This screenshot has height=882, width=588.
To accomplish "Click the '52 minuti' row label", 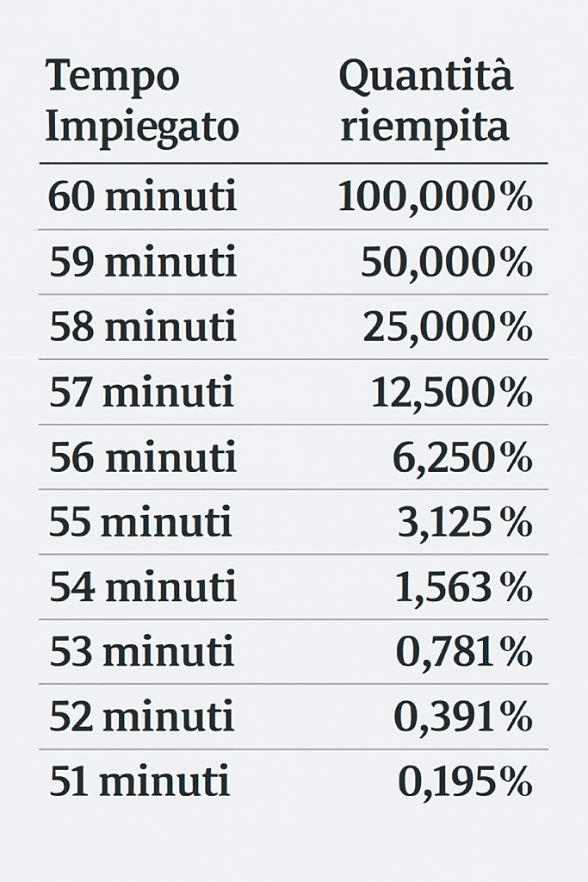I will pos(142,717).
